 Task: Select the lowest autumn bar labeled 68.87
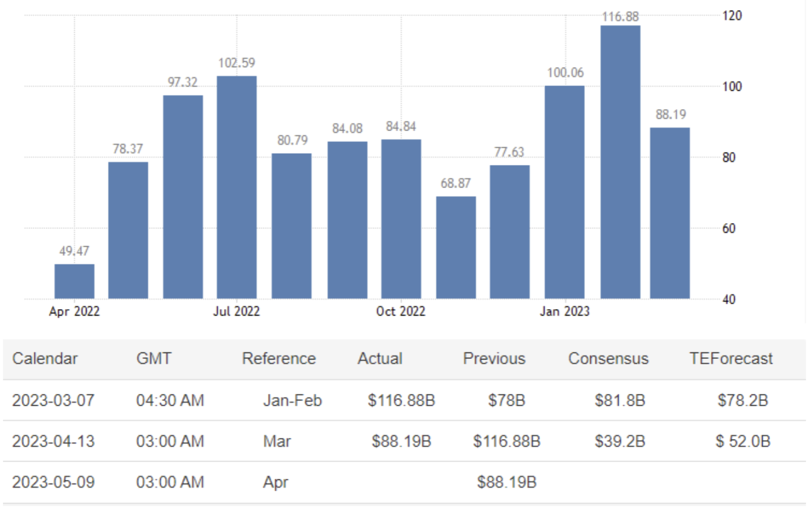tap(456, 247)
